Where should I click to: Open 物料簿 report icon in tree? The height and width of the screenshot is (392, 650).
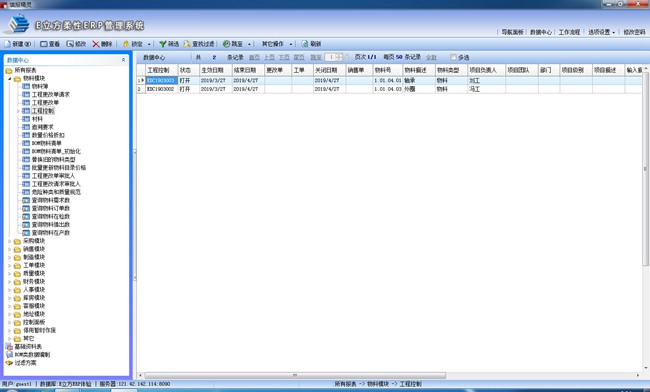26,87
